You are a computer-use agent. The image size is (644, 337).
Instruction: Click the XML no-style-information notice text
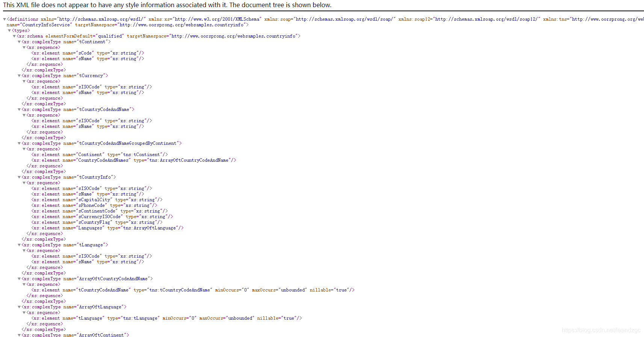click(167, 5)
